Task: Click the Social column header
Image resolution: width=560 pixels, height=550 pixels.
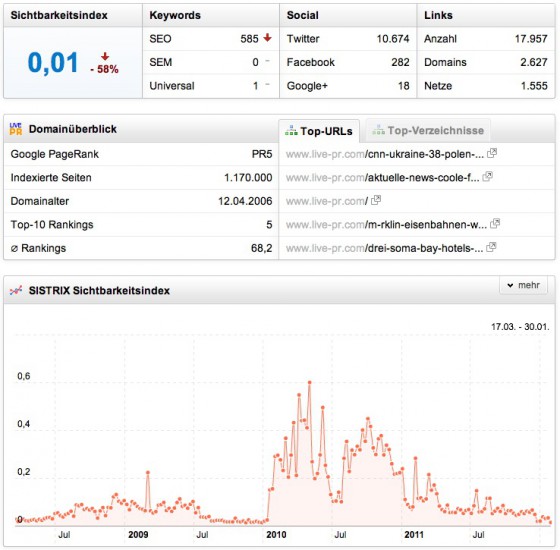Action: 302,15
